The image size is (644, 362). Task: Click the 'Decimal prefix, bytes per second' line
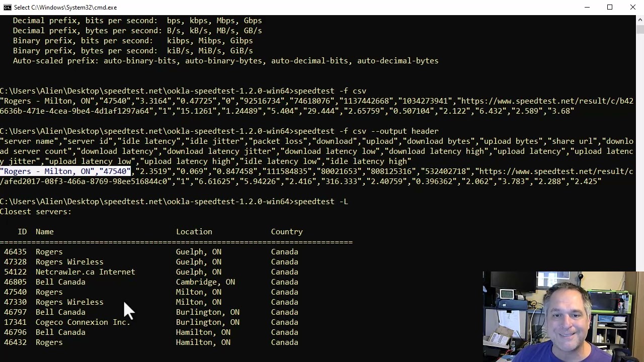coord(137,30)
